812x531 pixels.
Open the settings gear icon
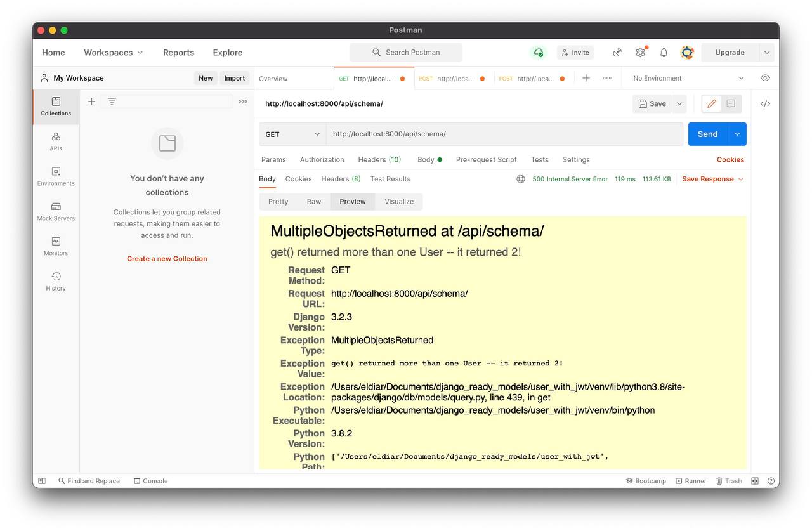point(641,53)
